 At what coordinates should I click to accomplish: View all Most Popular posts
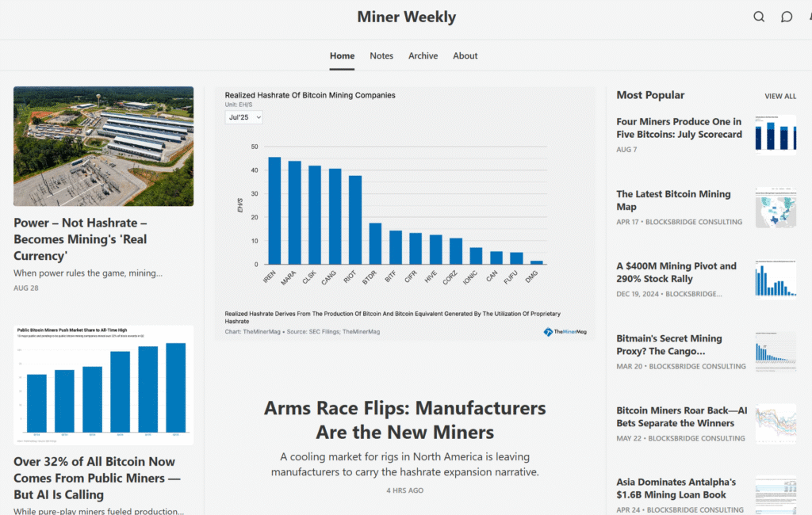pos(780,97)
